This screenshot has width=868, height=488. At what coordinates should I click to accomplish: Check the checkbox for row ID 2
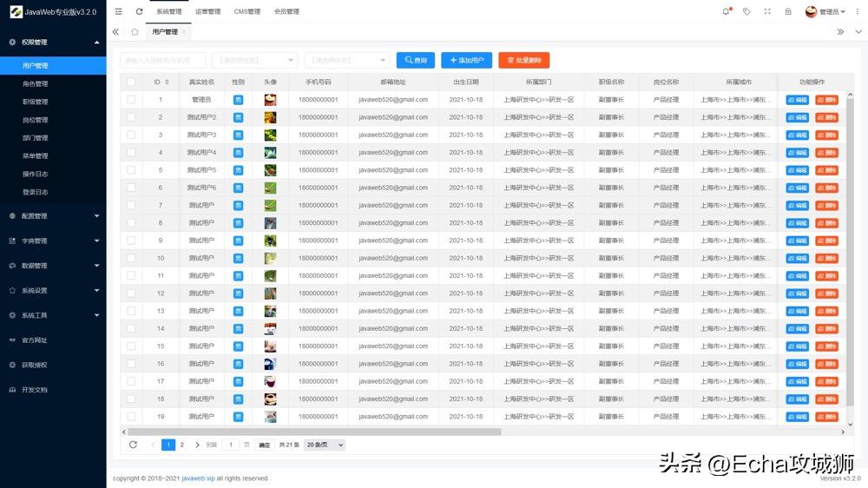[x=131, y=117]
